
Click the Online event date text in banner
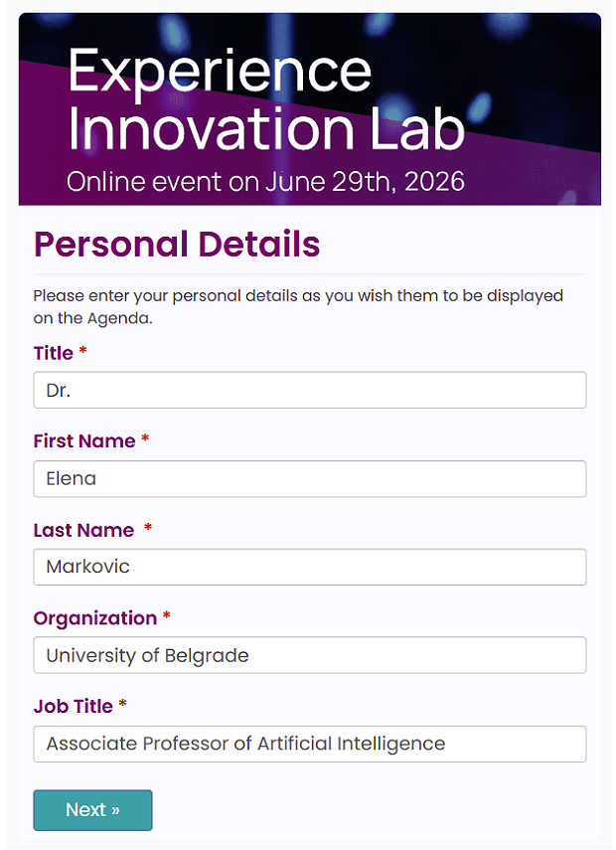[x=265, y=182]
